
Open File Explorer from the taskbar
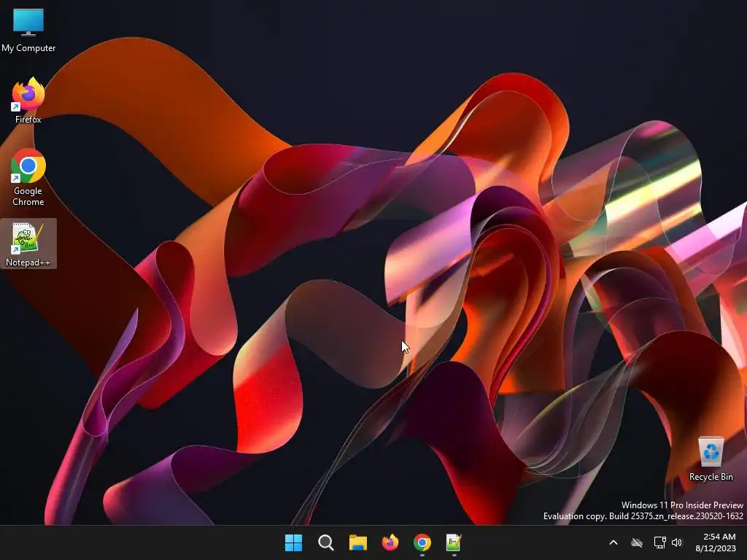point(357,542)
